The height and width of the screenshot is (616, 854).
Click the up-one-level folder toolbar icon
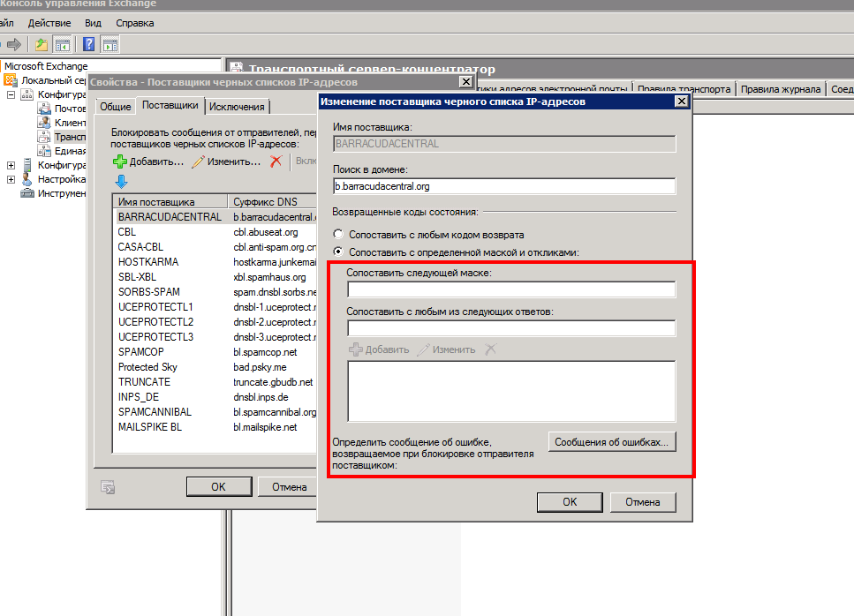[42, 44]
